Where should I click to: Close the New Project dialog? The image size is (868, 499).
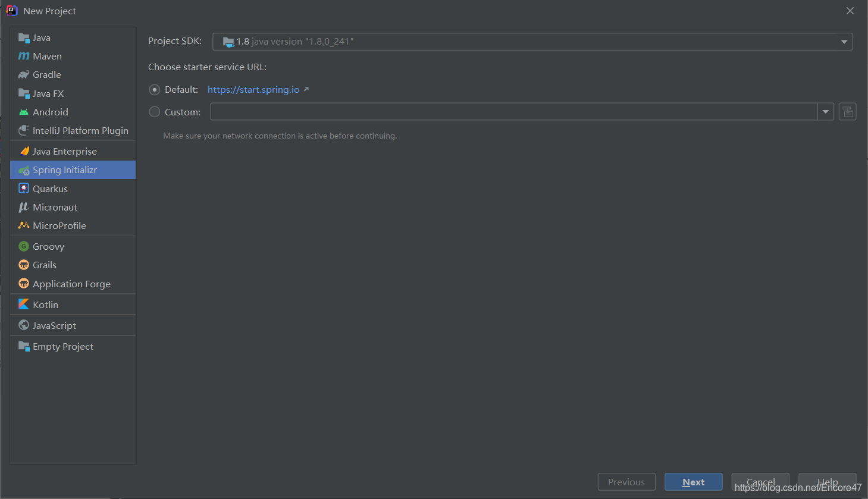[x=850, y=11]
